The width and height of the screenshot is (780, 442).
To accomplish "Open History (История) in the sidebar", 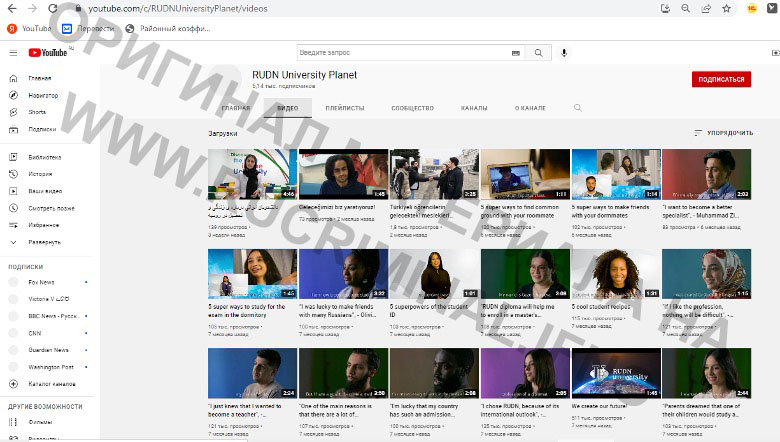I will click(x=40, y=173).
